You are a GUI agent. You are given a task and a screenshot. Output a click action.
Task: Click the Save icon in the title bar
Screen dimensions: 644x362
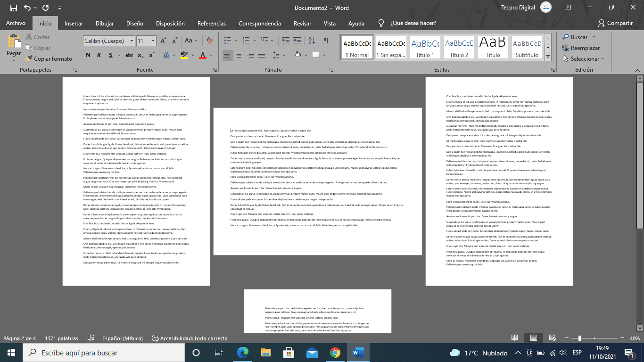[x=13, y=8]
